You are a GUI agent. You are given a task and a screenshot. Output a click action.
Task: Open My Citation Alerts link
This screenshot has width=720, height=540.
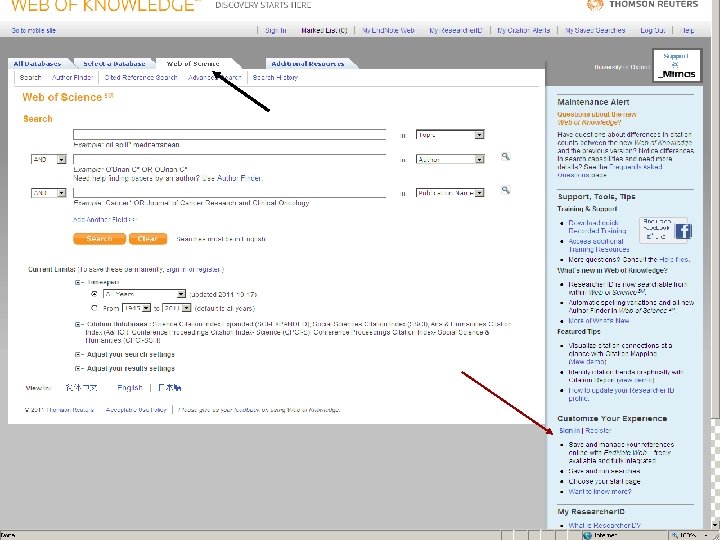(523, 30)
